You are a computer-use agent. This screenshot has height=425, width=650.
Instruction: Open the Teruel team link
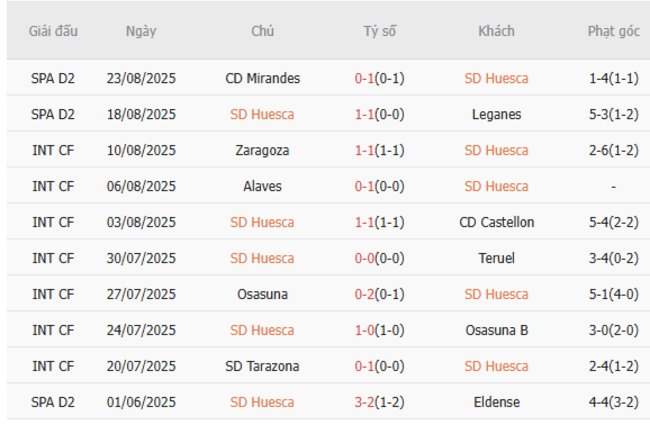[x=496, y=258]
